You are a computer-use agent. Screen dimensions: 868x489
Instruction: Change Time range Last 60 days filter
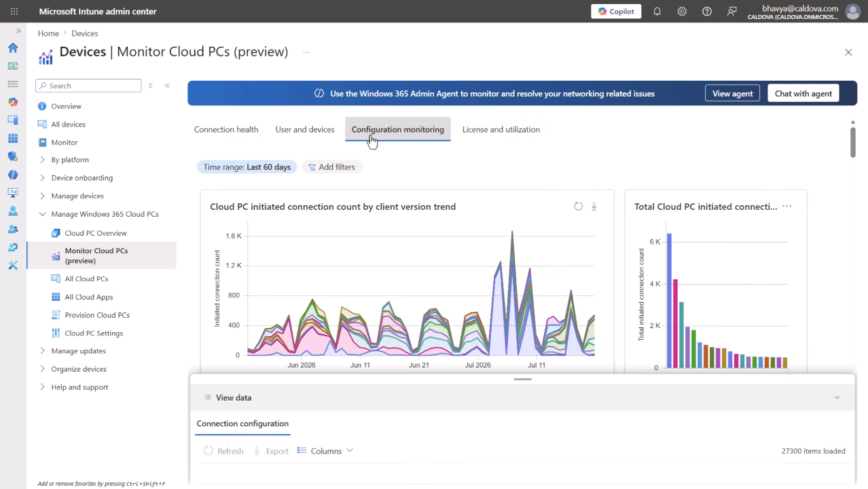[247, 167]
